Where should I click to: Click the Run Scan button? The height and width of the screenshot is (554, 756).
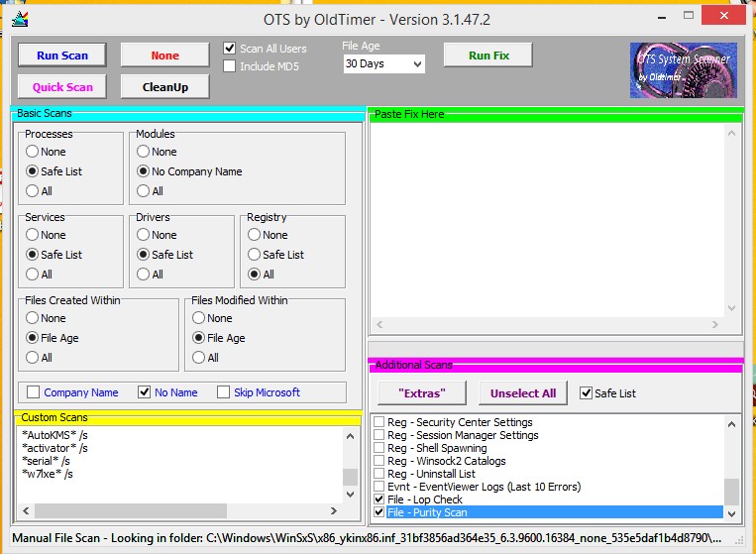[x=62, y=55]
